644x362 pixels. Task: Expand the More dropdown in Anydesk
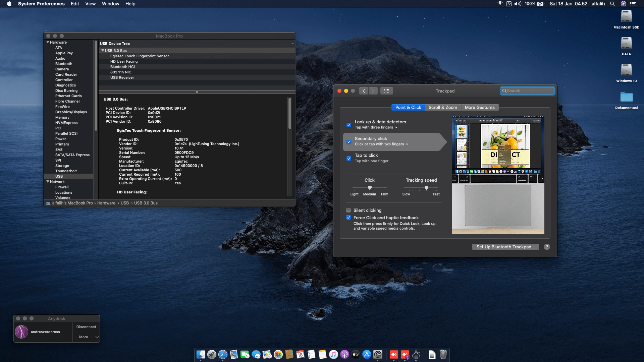[x=86, y=337]
